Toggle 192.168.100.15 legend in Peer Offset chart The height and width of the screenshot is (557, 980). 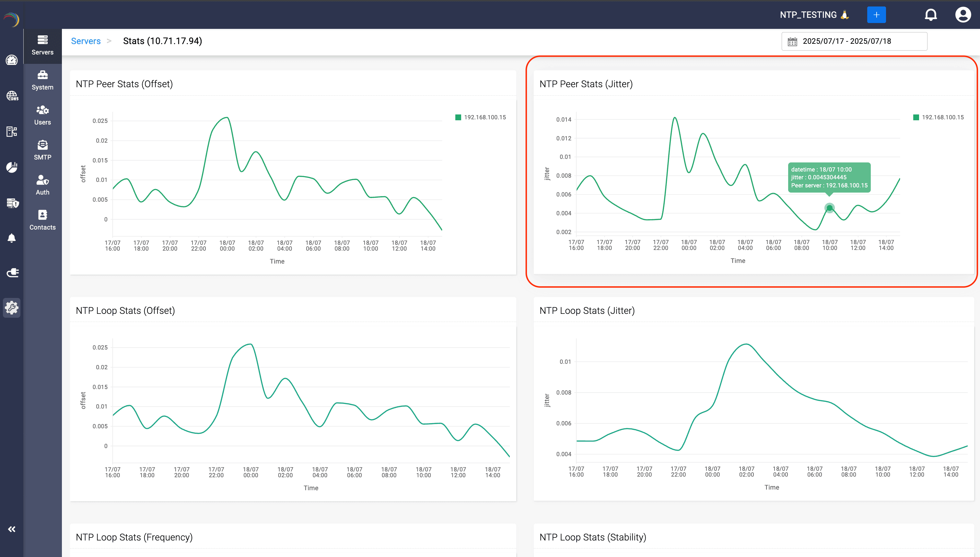point(480,117)
